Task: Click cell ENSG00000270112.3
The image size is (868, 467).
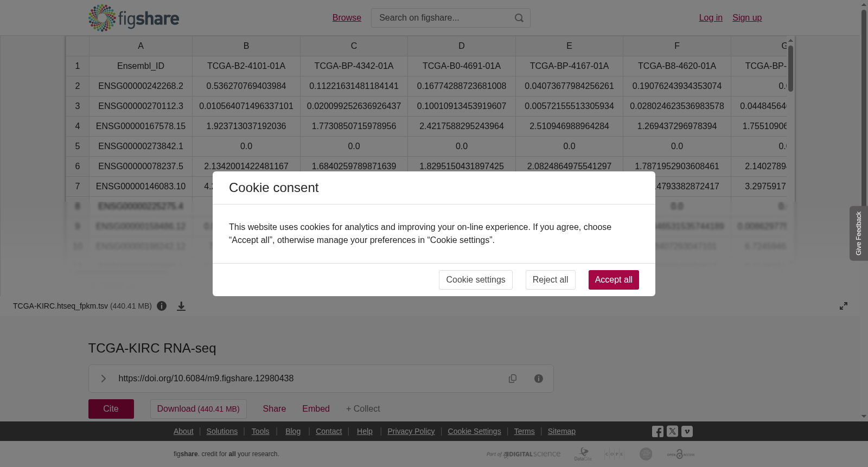Action: coord(141,106)
